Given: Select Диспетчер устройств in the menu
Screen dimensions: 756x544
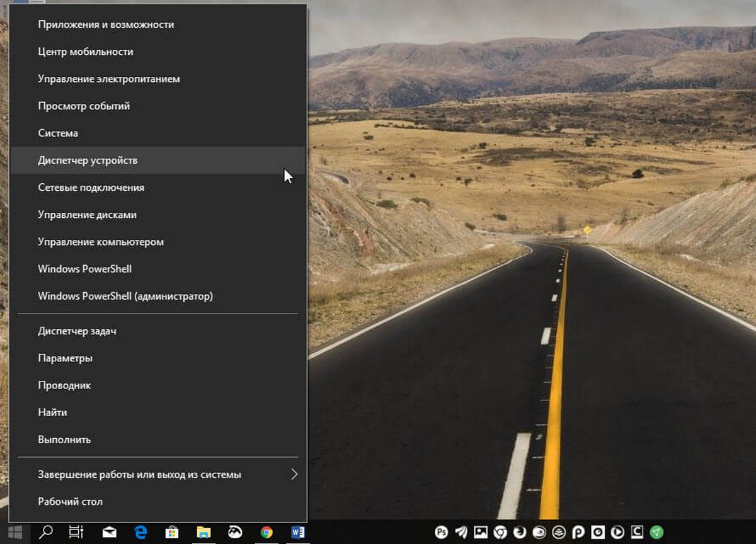Looking at the screenshot, I should tap(88, 161).
